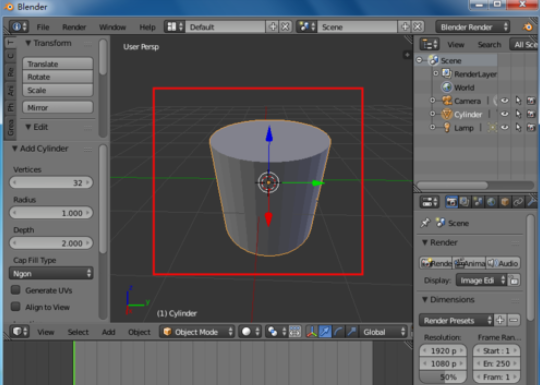This screenshot has width=540, height=385.
Task: Toggle Cylinder visibility eye icon
Action: [505, 114]
